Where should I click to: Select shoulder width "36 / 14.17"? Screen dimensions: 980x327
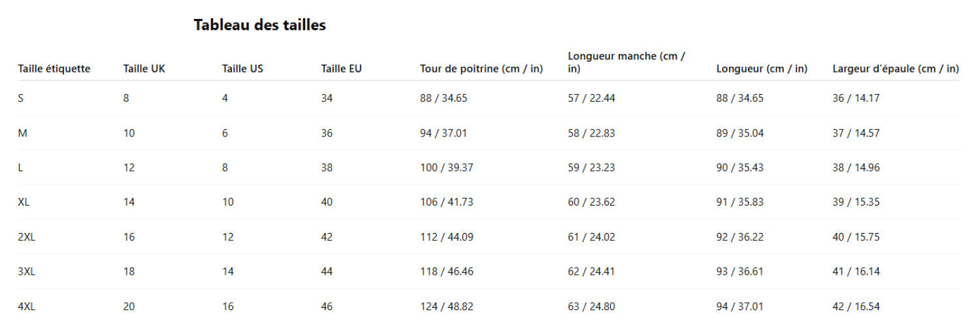tap(856, 99)
